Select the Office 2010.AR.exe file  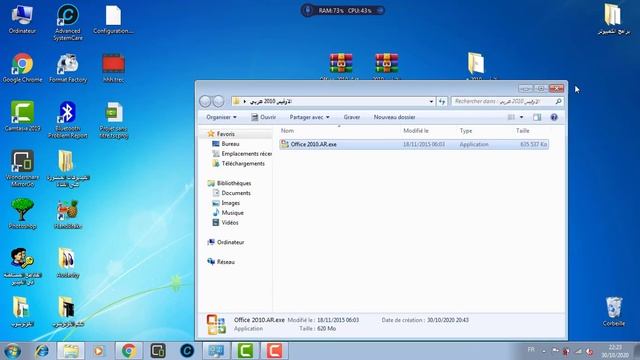[x=414, y=144]
